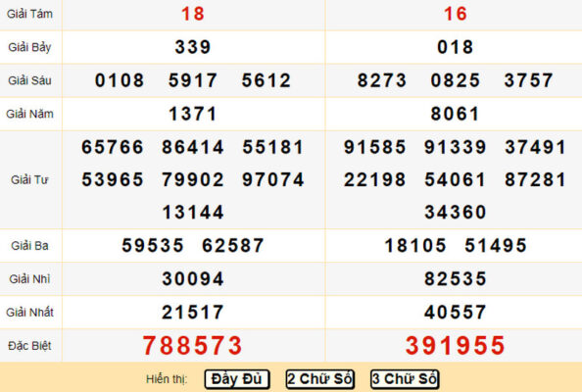
Task: Click the Giải Tư number 79902
Action: click(193, 179)
